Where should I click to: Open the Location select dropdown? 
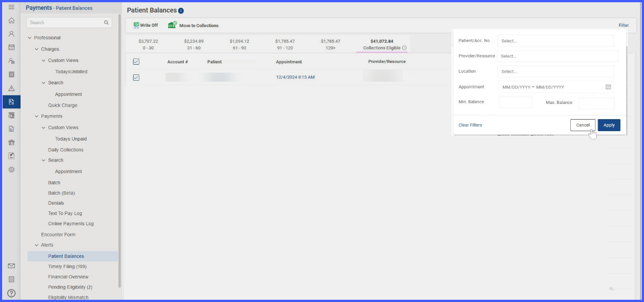(x=556, y=71)
